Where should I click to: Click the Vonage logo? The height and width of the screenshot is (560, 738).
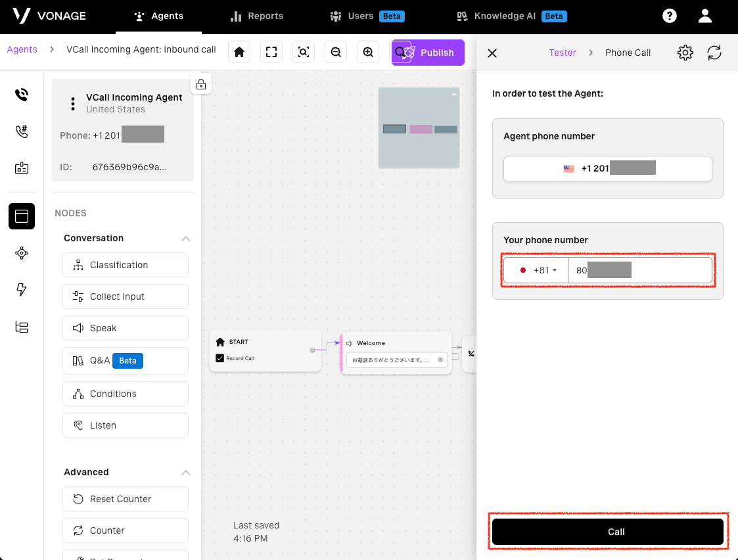(x=49, y=16)
